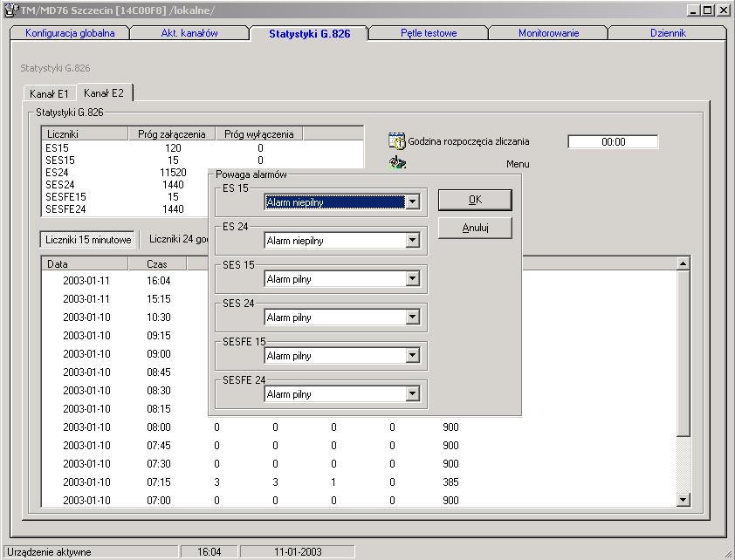Click the scroll down arrow of the data list
The image size is (735, 560).
(x=683, y=500)
